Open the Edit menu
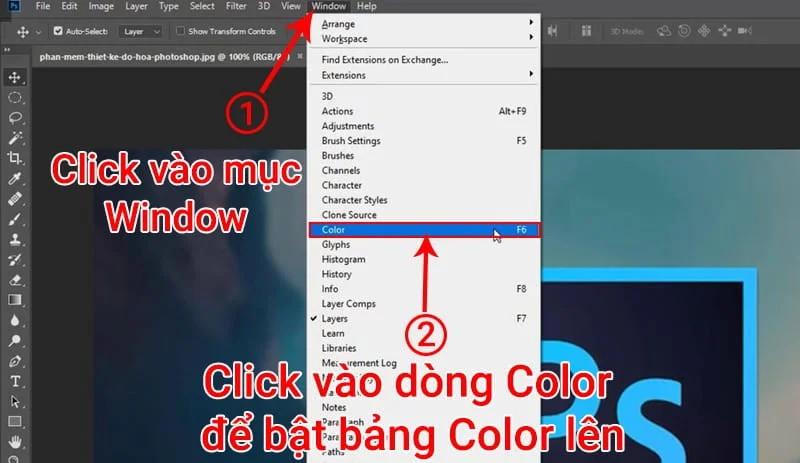The width and height of the screenshot is (800, 463). pyautogui.click(x=69, y=6)
